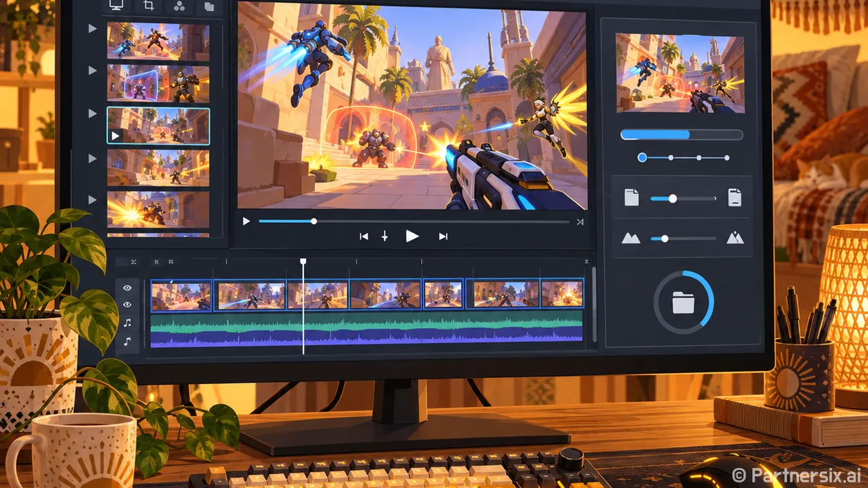Select the highlighted third clip thumbnail
The width and height of the screenshot is (868, 488).
pyautogui.click(x=158, y=125)
